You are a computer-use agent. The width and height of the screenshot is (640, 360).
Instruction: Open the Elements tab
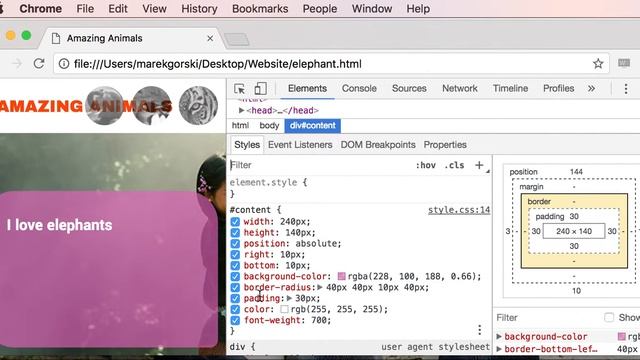click(x=307, y=89)
